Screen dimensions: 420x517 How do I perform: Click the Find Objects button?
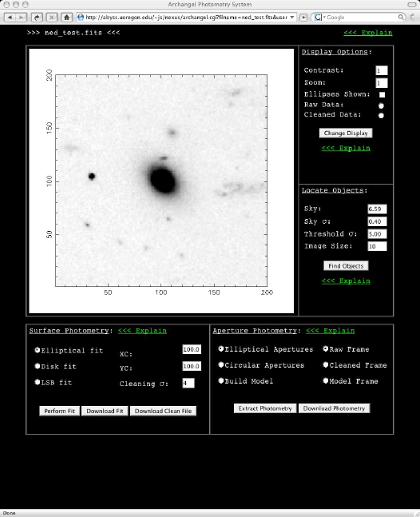pos(346,266)
